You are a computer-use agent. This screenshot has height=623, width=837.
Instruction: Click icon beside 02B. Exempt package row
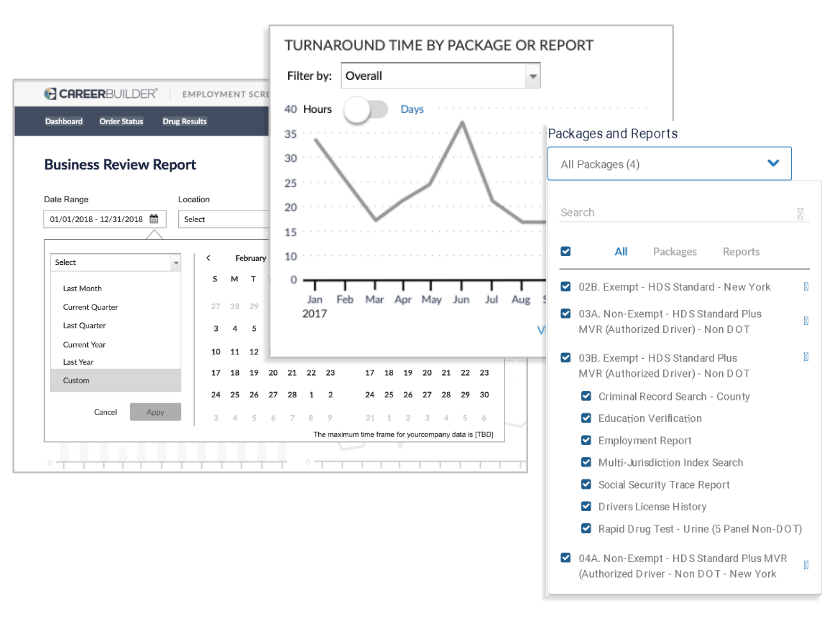coord(806,287)
